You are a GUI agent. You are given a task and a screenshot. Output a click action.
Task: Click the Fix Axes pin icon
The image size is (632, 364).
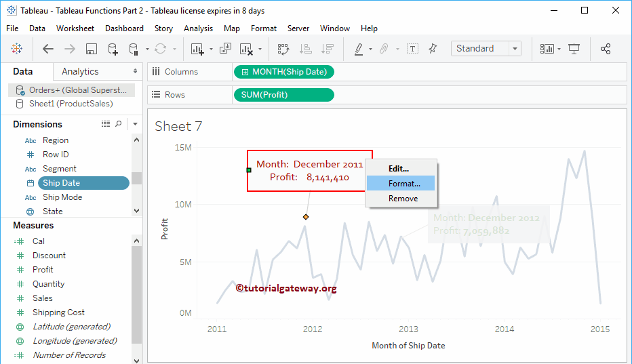point(433,49)
